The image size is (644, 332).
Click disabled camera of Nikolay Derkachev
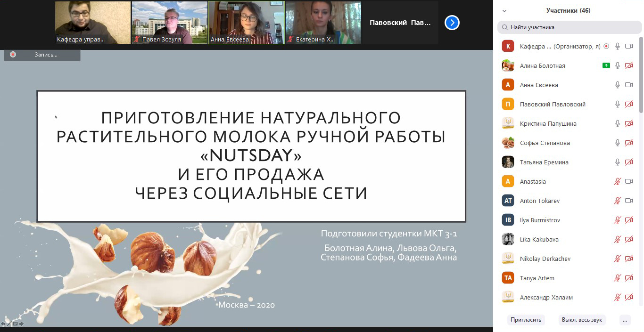628,259
